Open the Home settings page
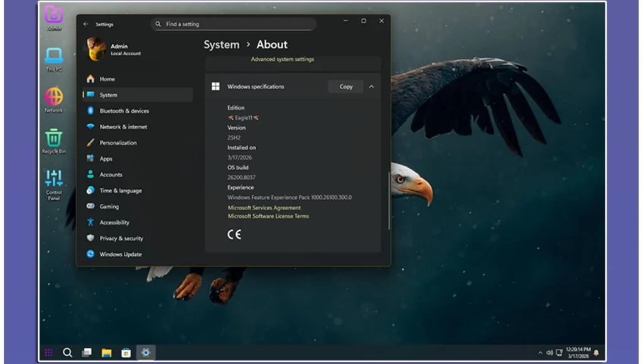Screen dimensions: 643x364 (107, 79)
